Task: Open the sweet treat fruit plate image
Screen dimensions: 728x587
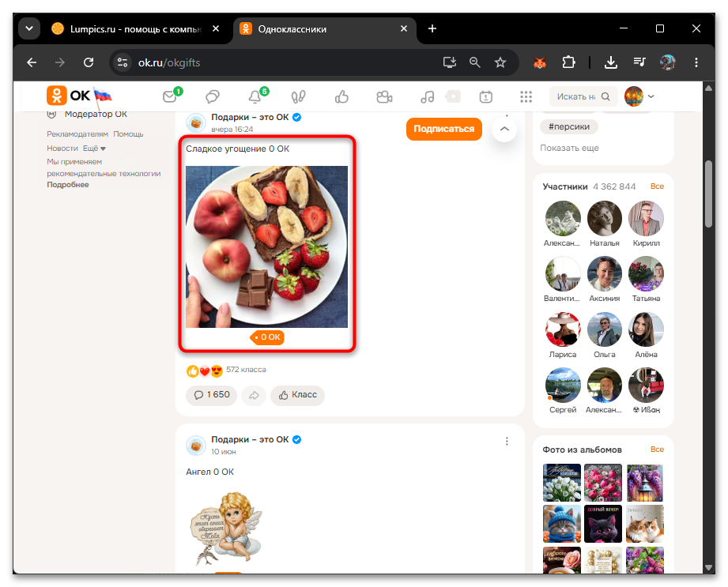Action: click(x=266, y=246)
